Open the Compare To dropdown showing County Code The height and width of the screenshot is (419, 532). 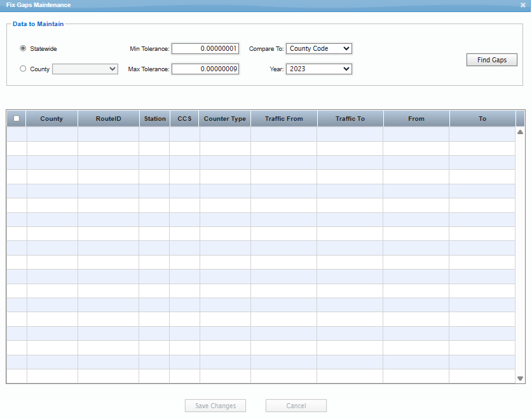click(318, 48)
